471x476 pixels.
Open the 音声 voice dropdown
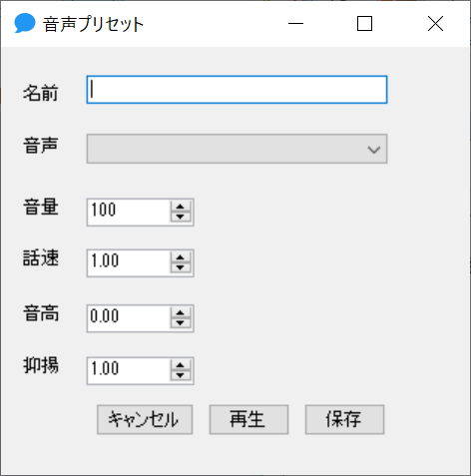pos(236,149)
